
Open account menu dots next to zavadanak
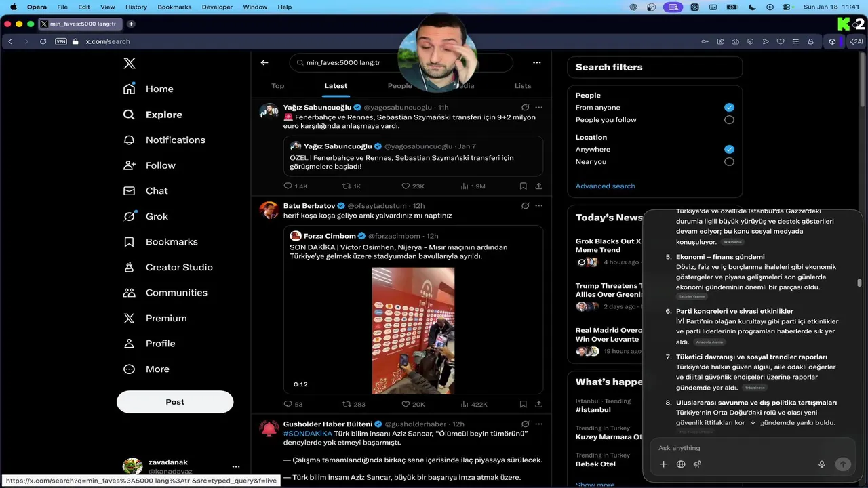point(236,466)
